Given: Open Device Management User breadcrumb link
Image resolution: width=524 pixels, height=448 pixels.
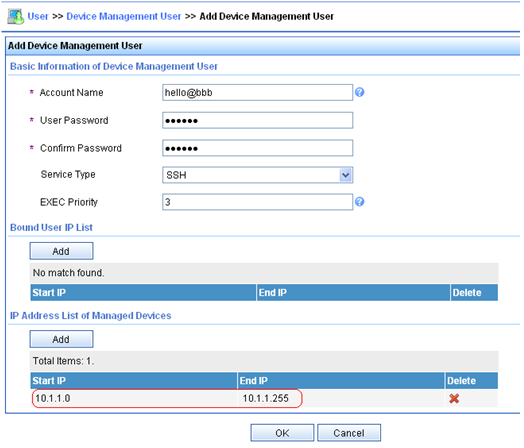Looking at the screenshot, I should coord(124,16).
